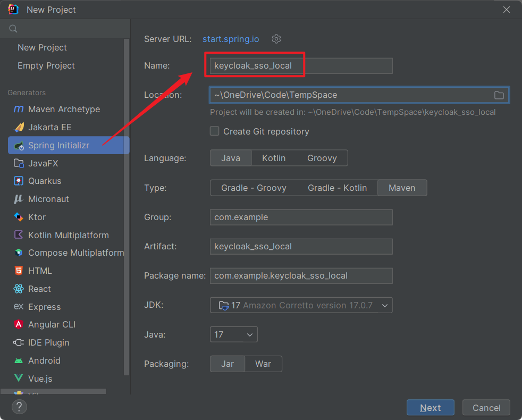Screen dimensions: 522x420
Task: Click the Maven Archetype generator icon
Action: click(x=19, y=109)
